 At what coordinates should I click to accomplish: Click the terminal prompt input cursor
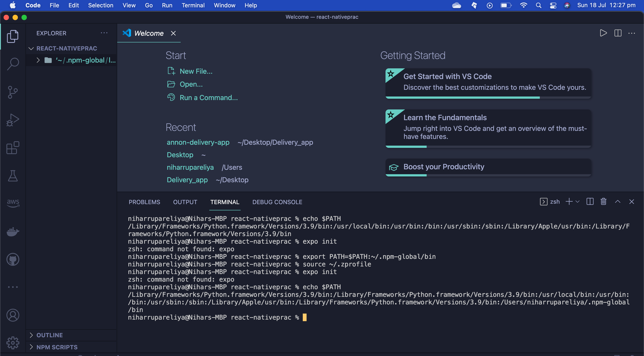pos(305,317)
